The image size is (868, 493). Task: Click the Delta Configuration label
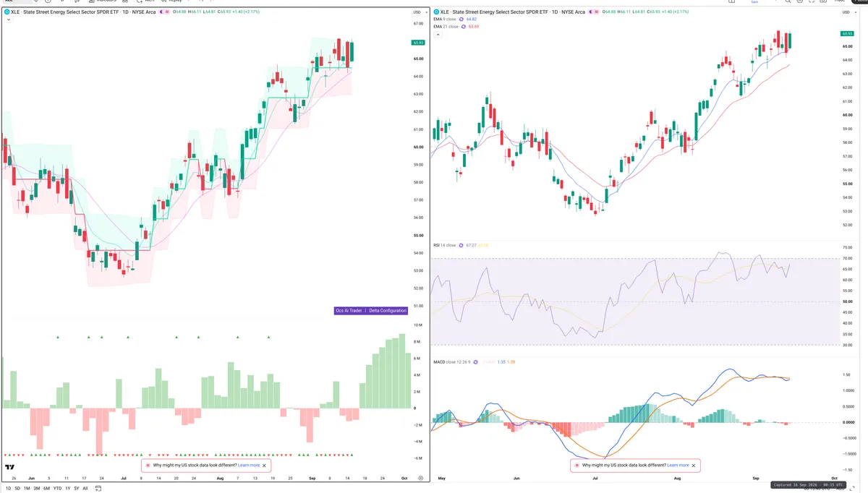[388, 310]
